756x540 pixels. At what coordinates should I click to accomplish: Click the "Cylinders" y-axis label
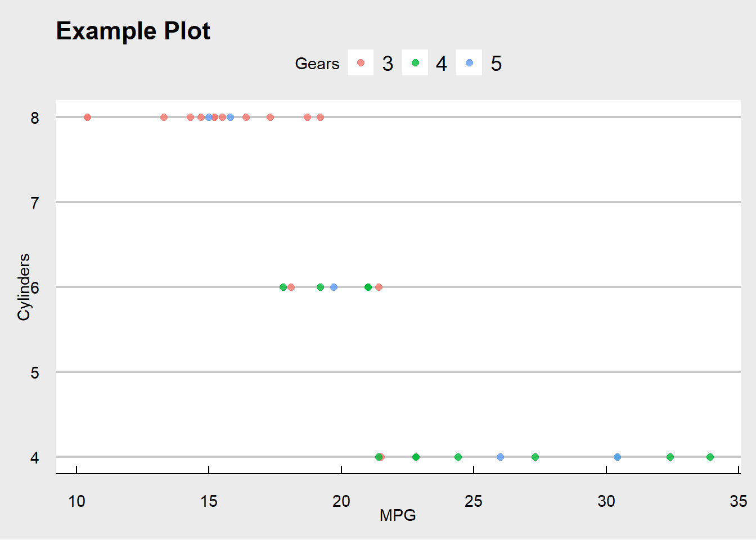pos(24,287)
